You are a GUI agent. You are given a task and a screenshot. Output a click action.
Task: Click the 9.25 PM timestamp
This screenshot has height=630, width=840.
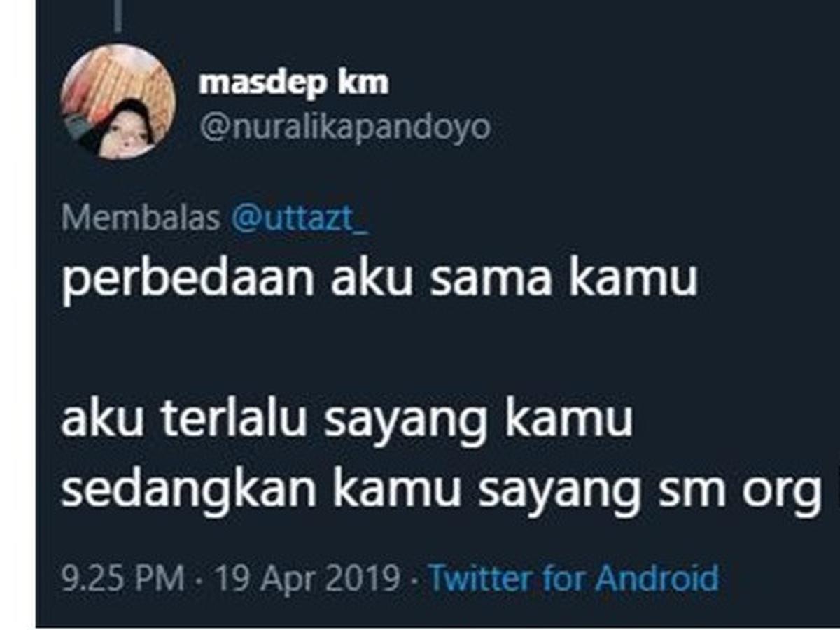123,580
